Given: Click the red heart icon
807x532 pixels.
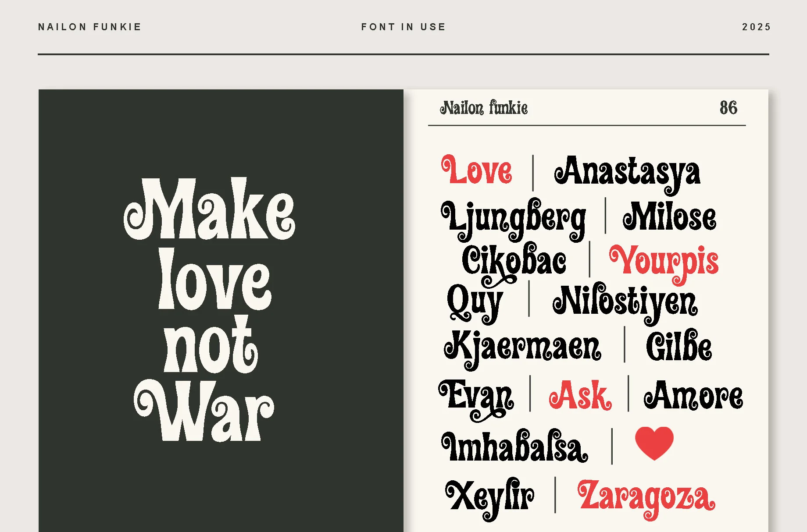Looking at the screenshot, I should pos(654,443).
